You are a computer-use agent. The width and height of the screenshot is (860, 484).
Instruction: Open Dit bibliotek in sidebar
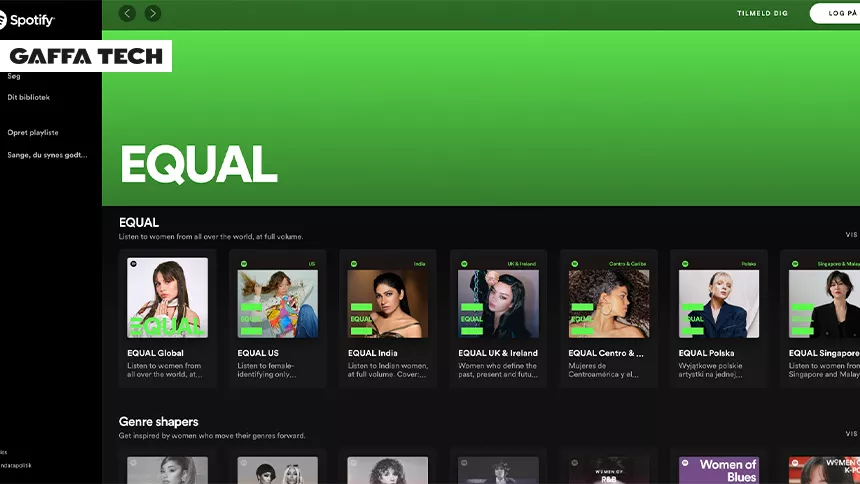29,97
